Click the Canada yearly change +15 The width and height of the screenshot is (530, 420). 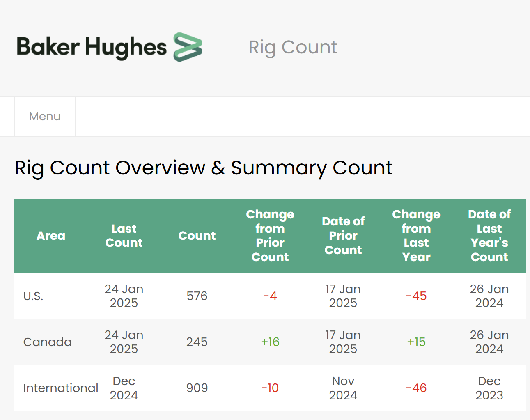pyautogui.click(x=416, y=342)
